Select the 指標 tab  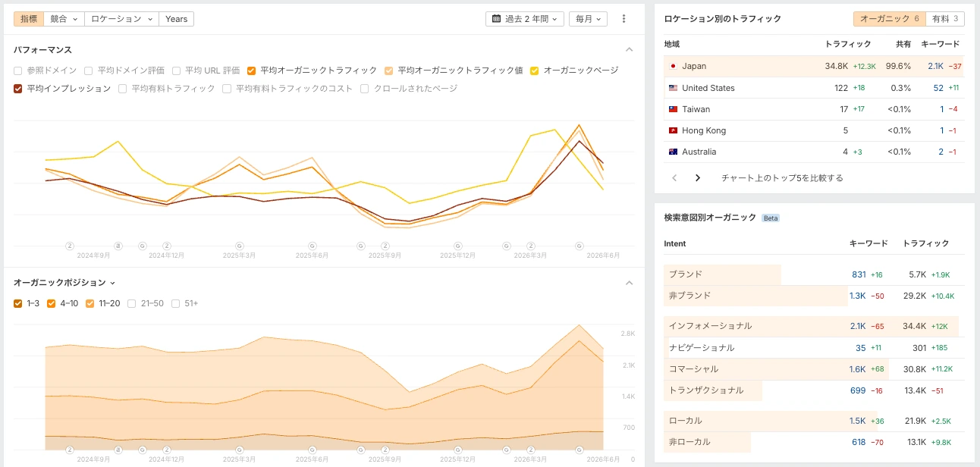click(29, 19)
